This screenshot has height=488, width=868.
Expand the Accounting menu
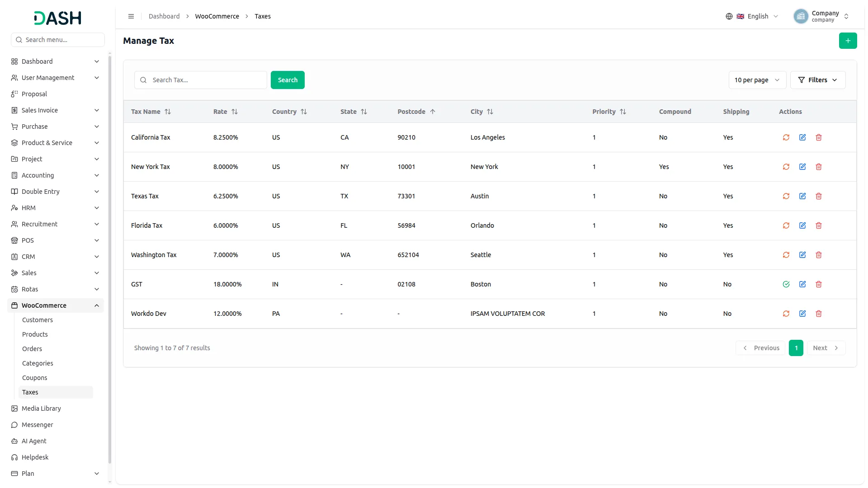point(55,175)
